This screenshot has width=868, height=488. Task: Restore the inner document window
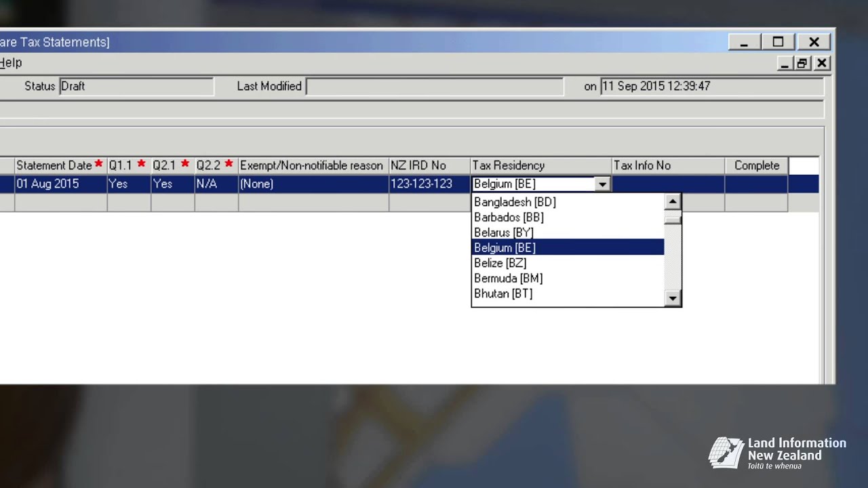coord(803,63)
